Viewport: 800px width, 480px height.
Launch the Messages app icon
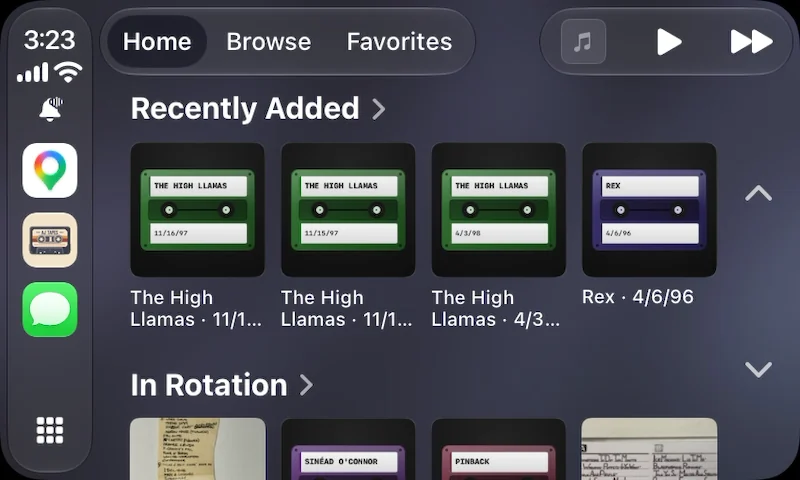50,309
